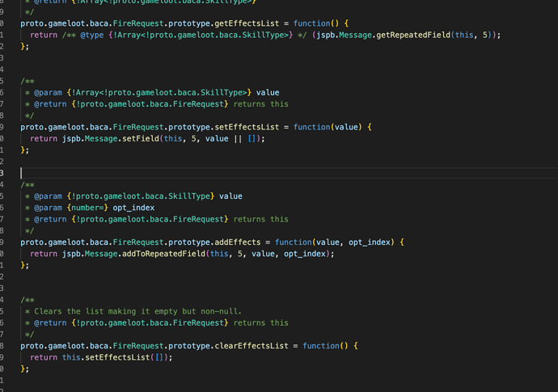The height and width of the screenshot is (392, 558).
Task: Click 'returns this' above the clearEffectsList function
Action: pos(261,323)
